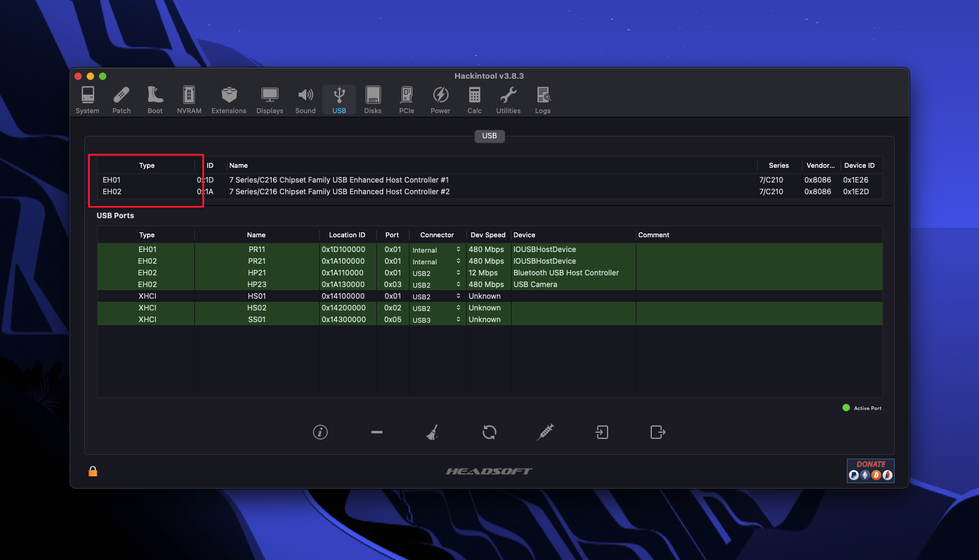The width and height of the screenshot is (979, 560).
Task: Open the PCIe toolbar section
Action: point(406,100)
